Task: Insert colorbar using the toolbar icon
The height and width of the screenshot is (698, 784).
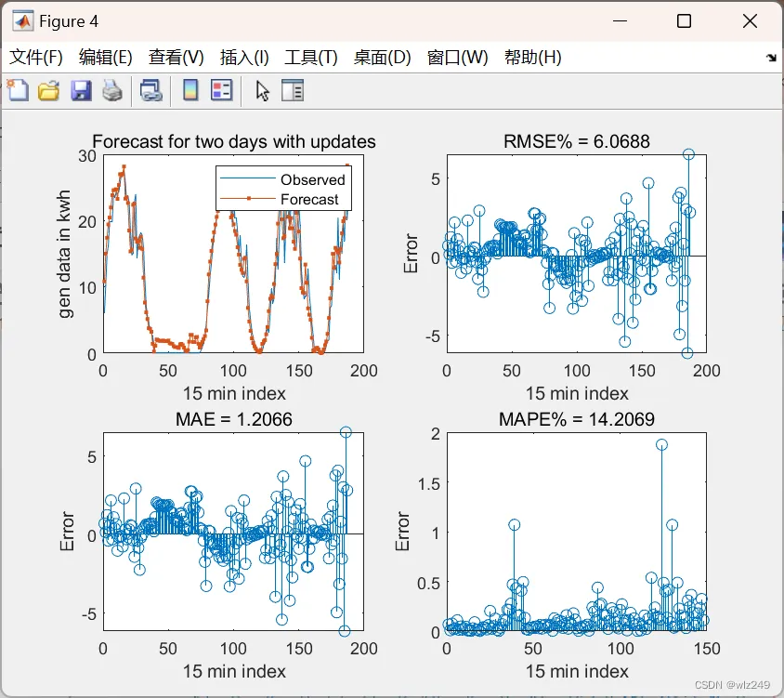Action: [x=190, y=90]
